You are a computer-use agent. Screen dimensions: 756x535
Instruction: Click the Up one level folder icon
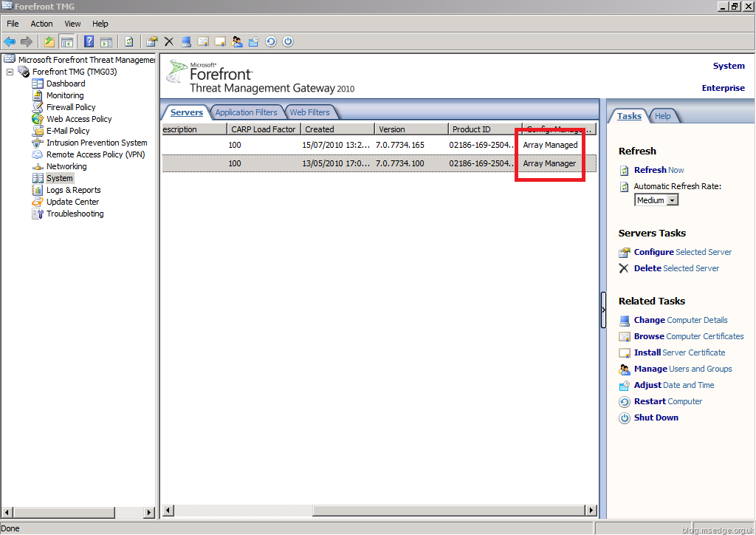[49, 42]
